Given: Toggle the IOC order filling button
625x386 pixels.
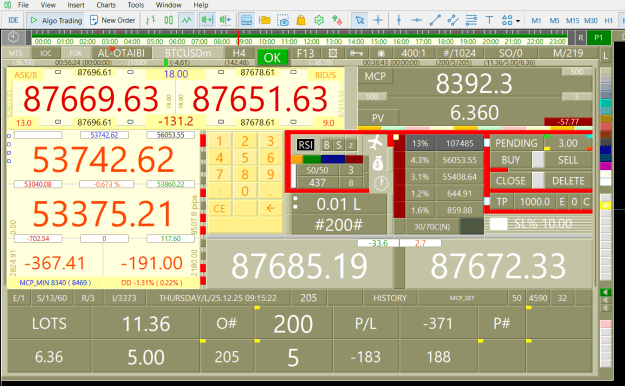Looking at the screenshot, I should (46, 53).
